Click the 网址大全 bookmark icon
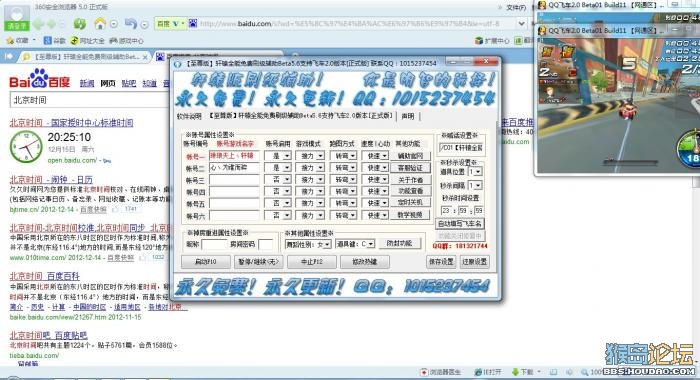 pos(75,41)
